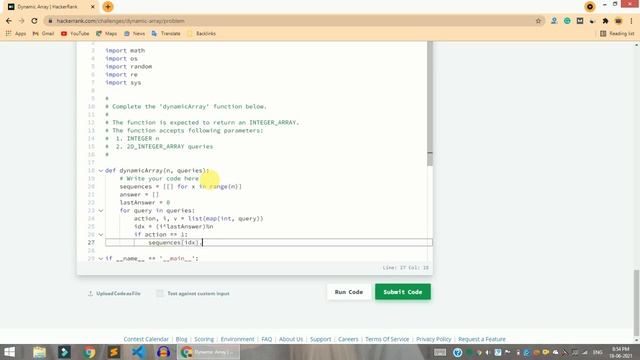The image size is (640, 360).
Task: Collapse the def dynamicArray function fold arrow
Action: pos(101,171)
